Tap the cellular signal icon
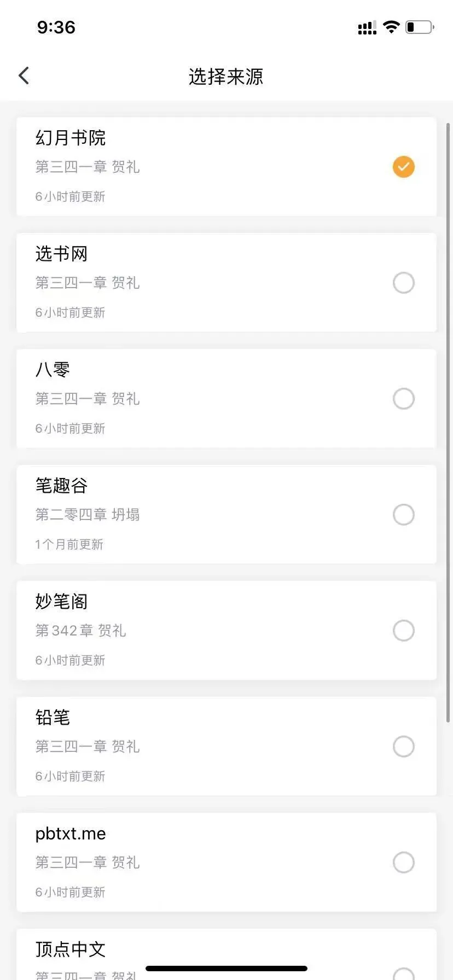Viewport: 453px width, 980px height. tap(367, 28)
